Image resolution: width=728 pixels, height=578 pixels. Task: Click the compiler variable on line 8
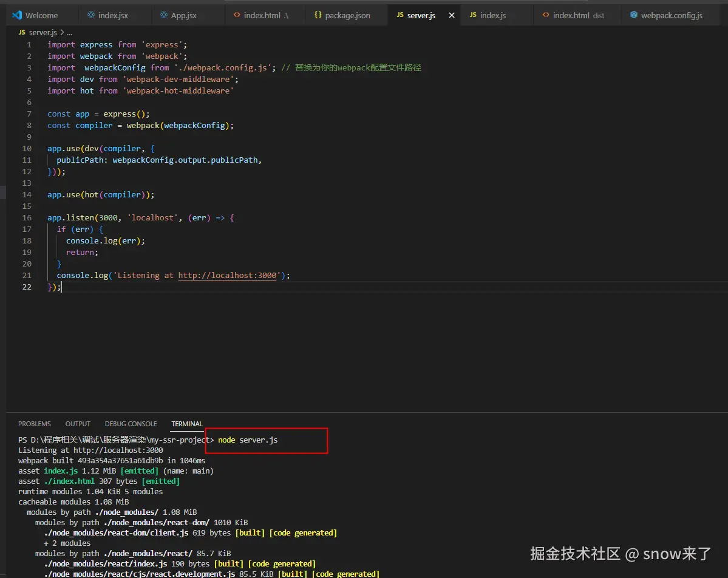coord(94,125)
